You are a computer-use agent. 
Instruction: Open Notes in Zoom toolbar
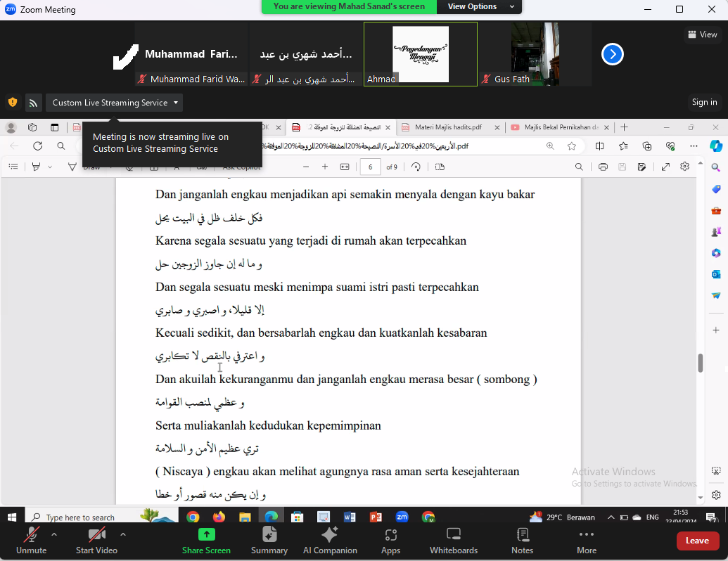pyautogui.click(x=523, y=541)
